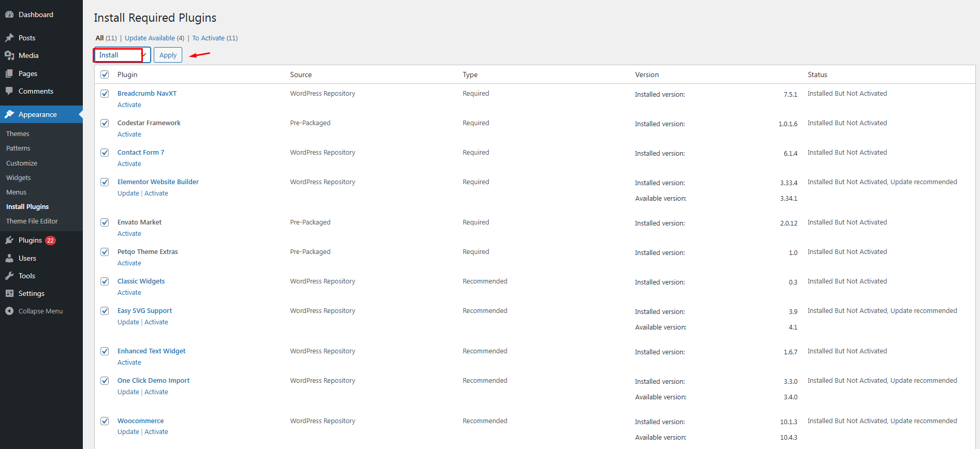This screenshot has height=449, width=980.
Task: Open the Themes submenu item
Action: (x=18, y=133)
